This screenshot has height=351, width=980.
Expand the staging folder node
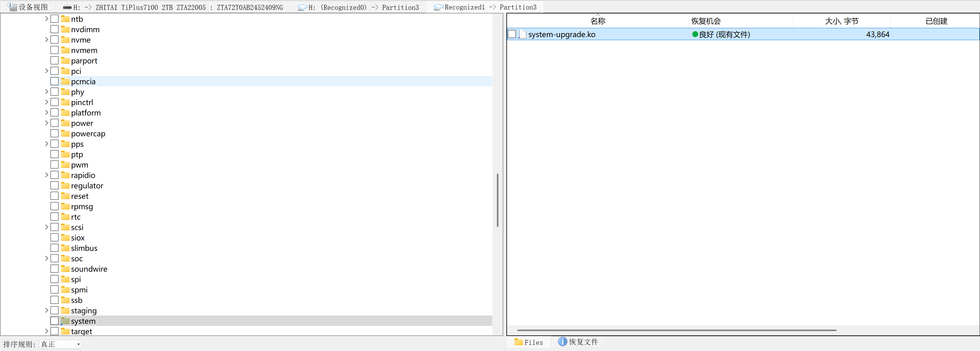coord(47,310)
